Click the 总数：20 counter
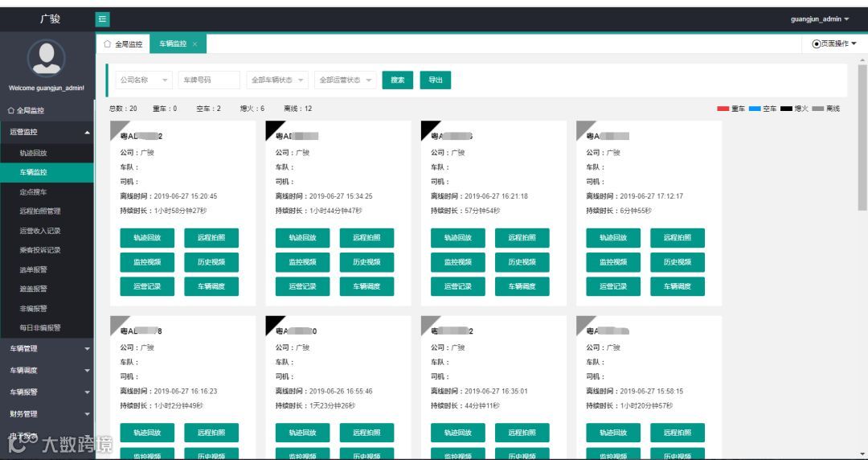The height and width of the screenshot is (460, 868). tap(123, 109)
